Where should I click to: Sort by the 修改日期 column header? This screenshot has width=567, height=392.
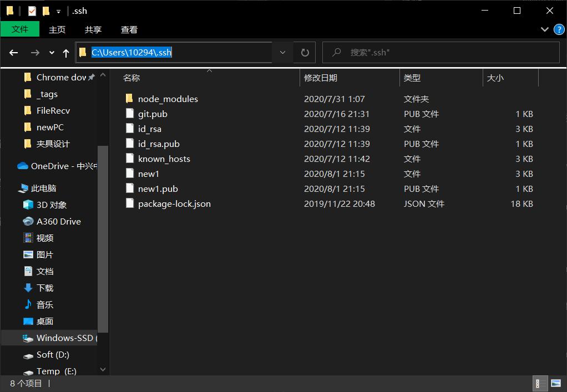click(320, 78)
